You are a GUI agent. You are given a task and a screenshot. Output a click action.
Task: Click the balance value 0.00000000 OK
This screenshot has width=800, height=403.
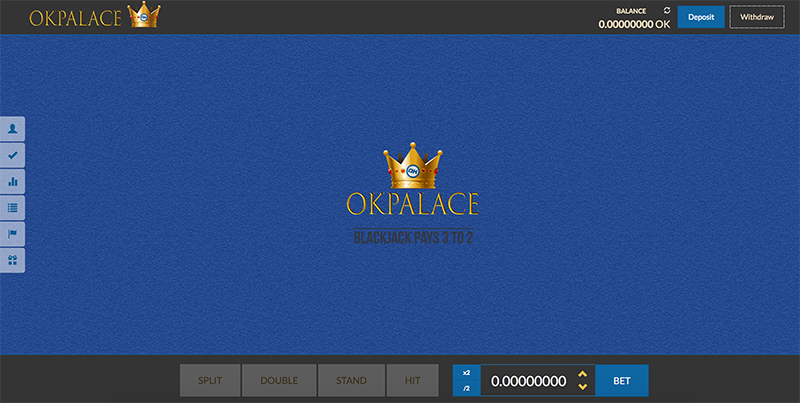634,24
